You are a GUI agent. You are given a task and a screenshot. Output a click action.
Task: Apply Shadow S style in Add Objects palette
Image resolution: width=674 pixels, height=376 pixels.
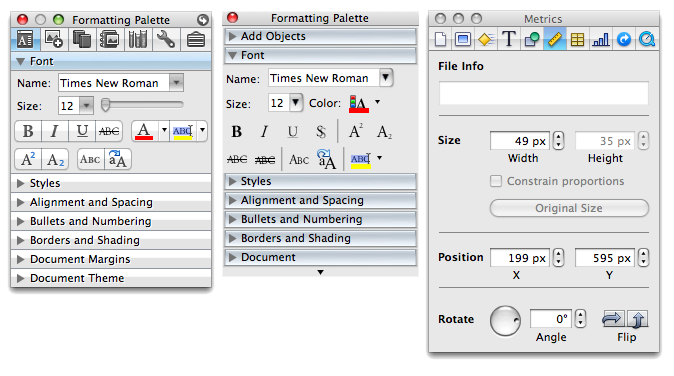click(321, 131)
